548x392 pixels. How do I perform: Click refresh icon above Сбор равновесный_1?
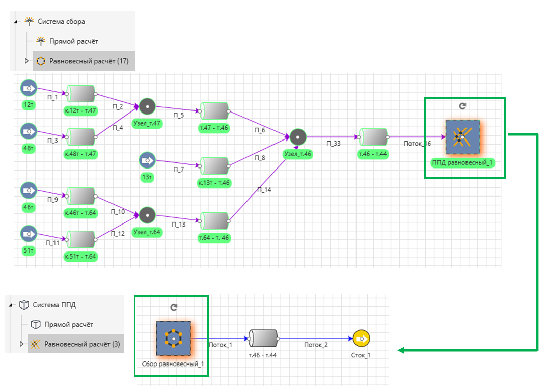click(174, 307)
